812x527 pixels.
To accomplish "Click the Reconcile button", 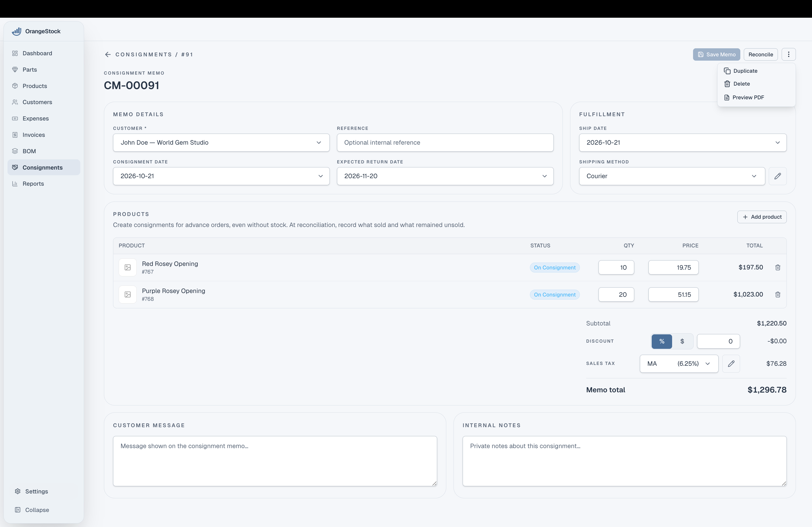I will click(x=760, y=54).
